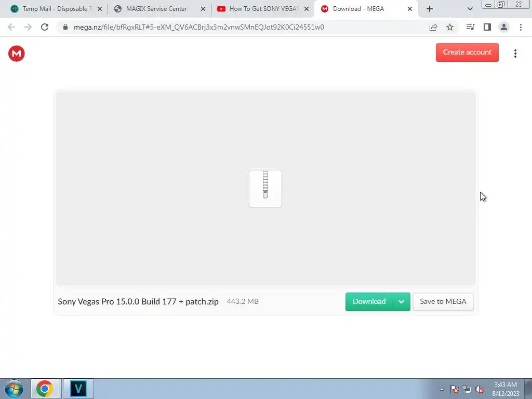
Task: Click the muted volume tray icon
Action: coord(480,390)
